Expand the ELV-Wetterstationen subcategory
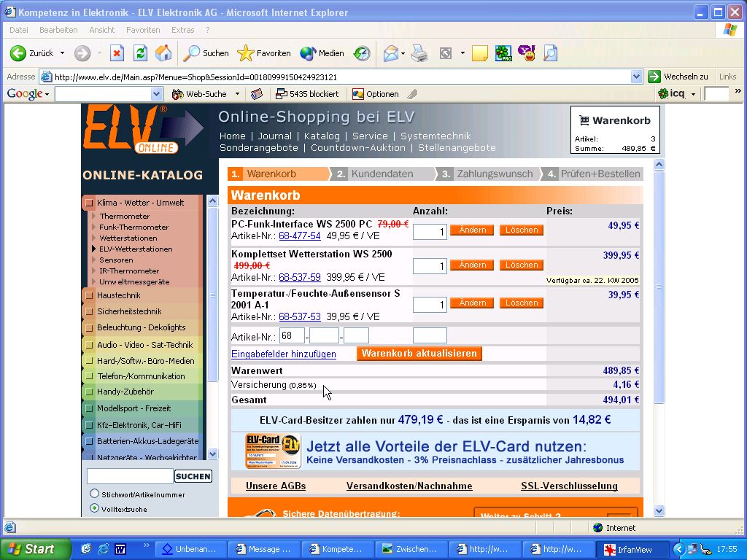The image size is (747, 560). [136, 249]
